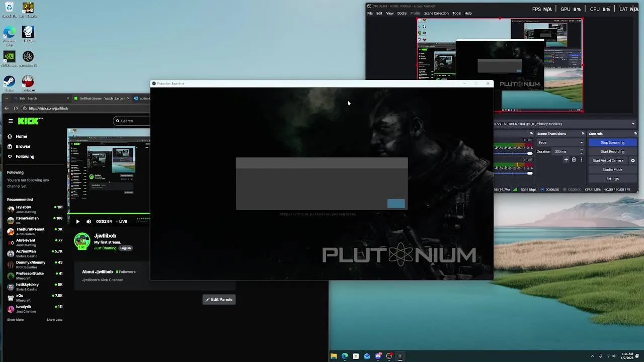Screen dimensions: 644x362
Task: Open the OBS Docks menu
Action: coord(402,13)
